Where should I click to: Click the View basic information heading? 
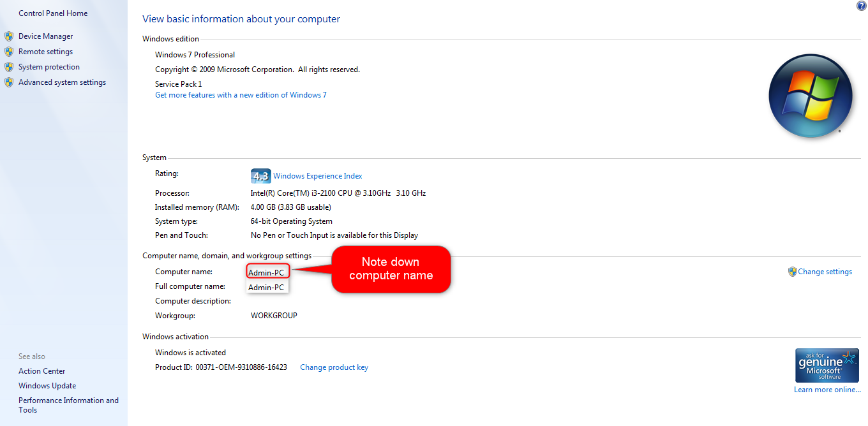241,19
